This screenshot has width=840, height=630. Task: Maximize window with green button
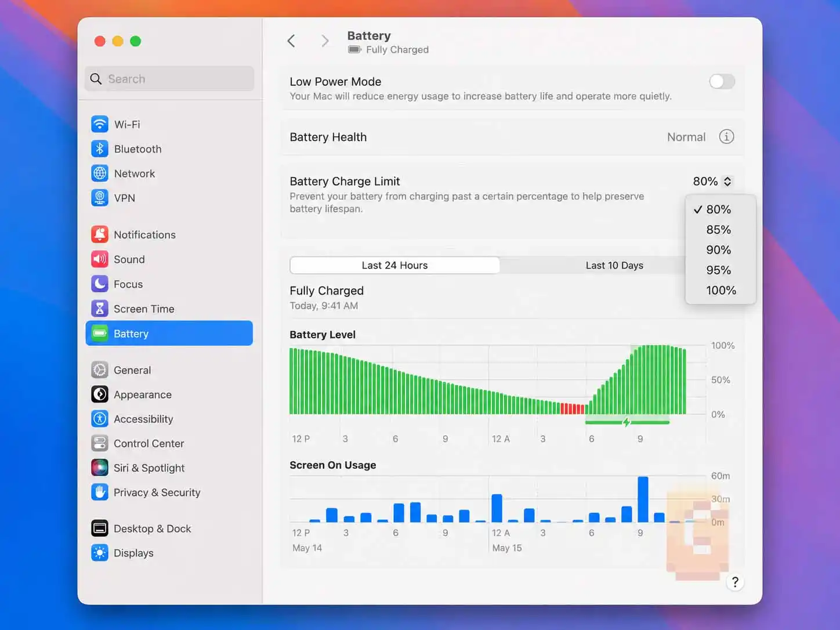point(136,41)
